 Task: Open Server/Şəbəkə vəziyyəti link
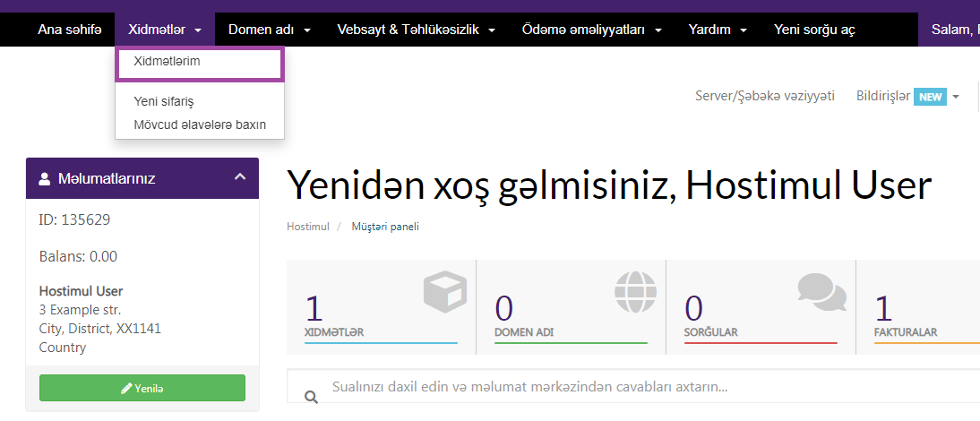764,96
